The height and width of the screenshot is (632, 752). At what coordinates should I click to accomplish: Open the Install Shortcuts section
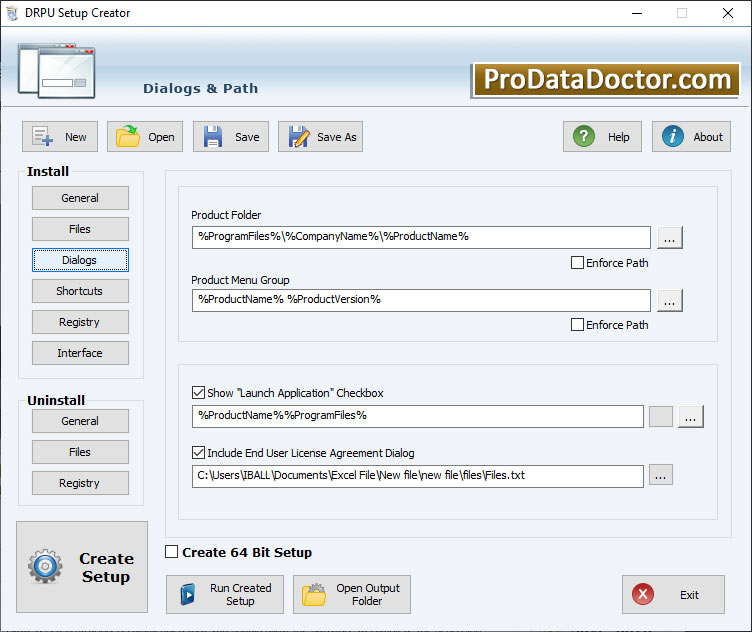tap(80, 291)
